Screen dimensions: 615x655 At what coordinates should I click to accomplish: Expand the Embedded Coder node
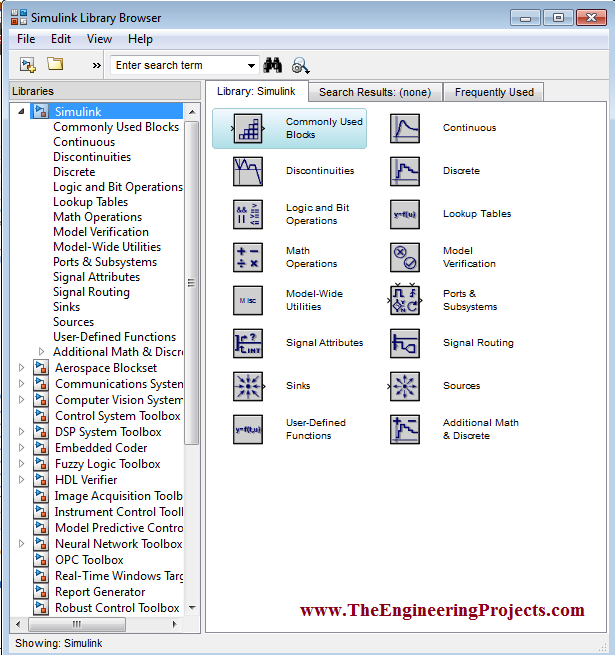21,447
